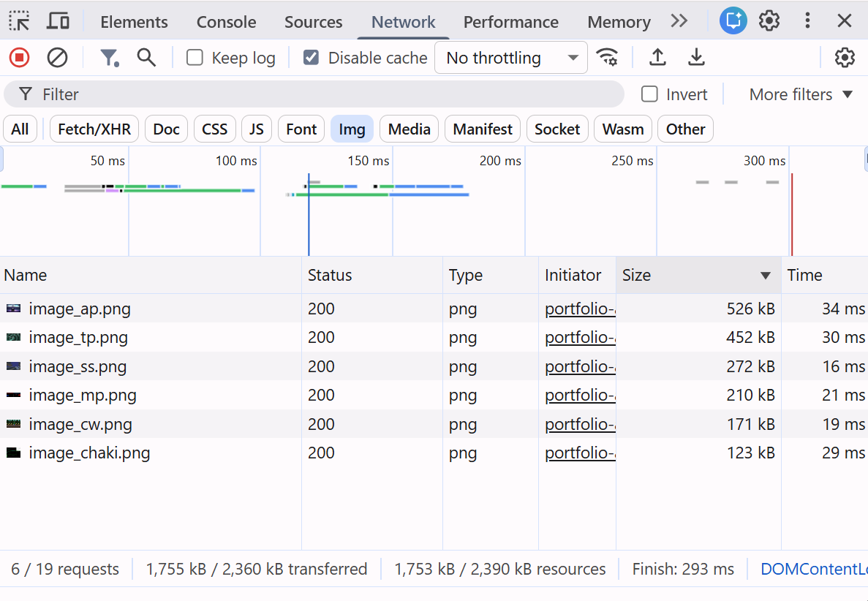
Task: Tick the Invert filter checkbox
Action: click(649, 94)
